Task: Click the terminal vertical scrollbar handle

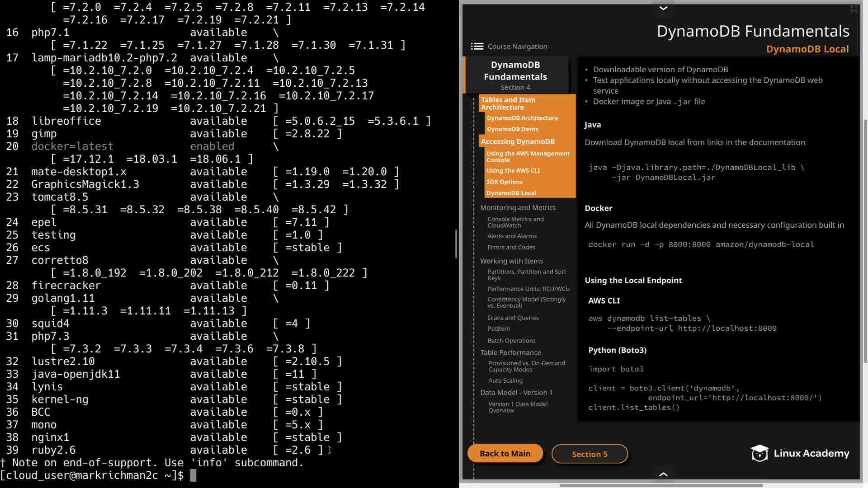Action: point(456,244)
